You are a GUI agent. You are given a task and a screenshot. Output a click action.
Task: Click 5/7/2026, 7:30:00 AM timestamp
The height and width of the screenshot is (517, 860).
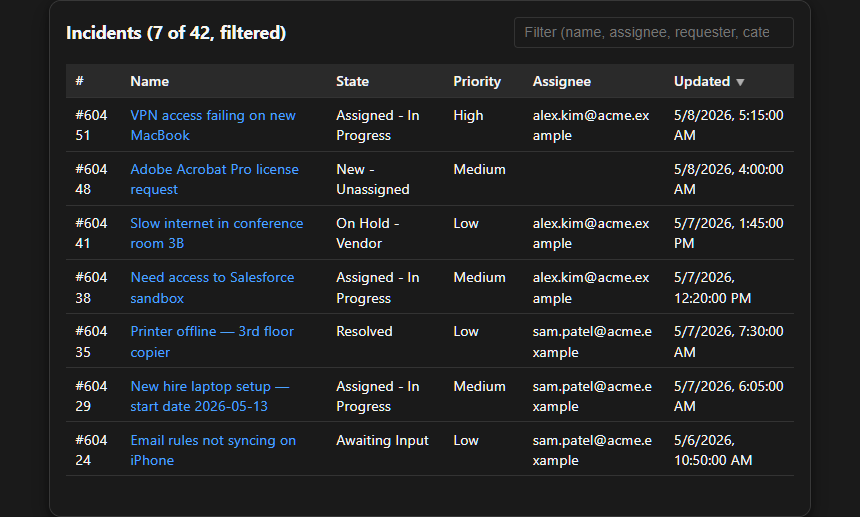click(x=728, y=342)
